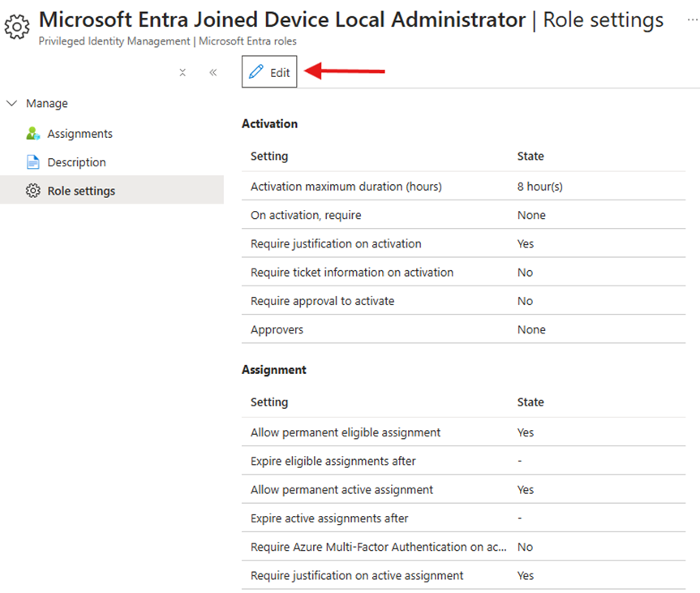Click the Approvers setting row
Image resolution: width=700 pixels, height=593 pixels.
click(277, 329)
